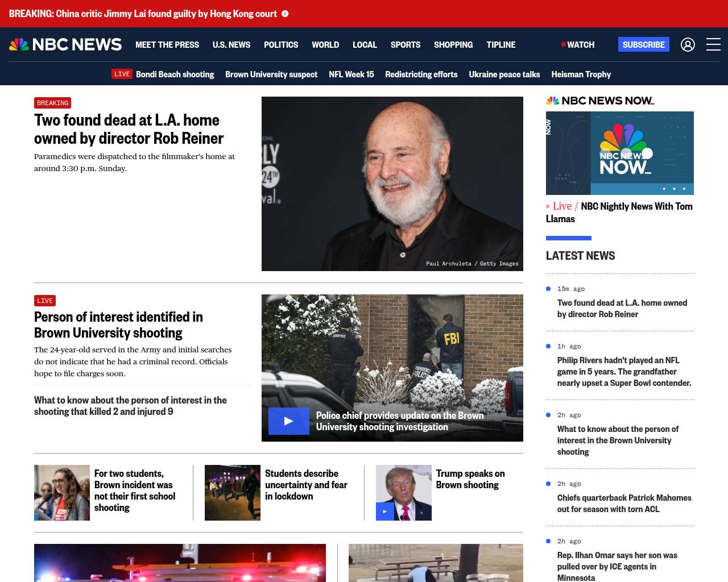Click the Paramedics were dispatched summary text

134,162
